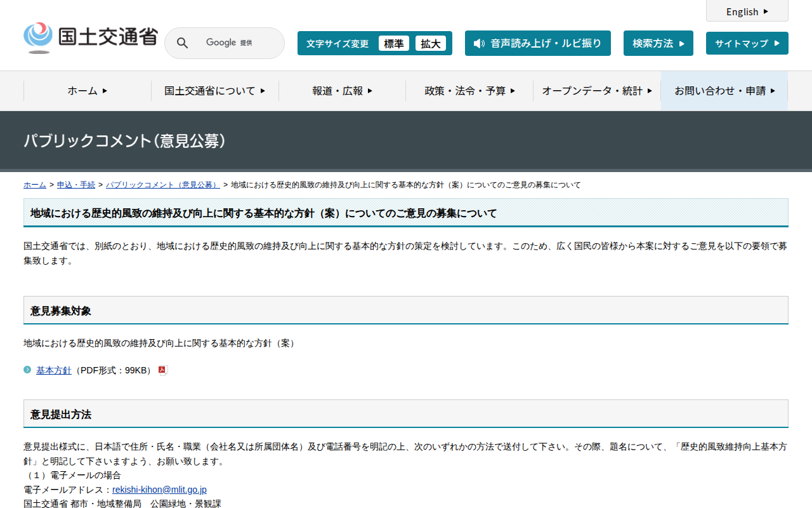Open the 基本方針 PDF link

(53, 370)
